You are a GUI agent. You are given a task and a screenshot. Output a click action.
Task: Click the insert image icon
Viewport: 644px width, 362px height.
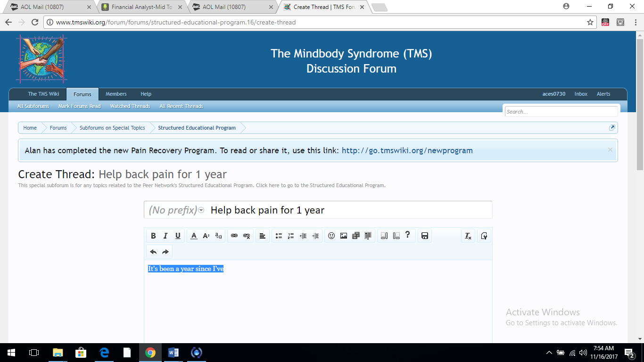pos(344,236)
